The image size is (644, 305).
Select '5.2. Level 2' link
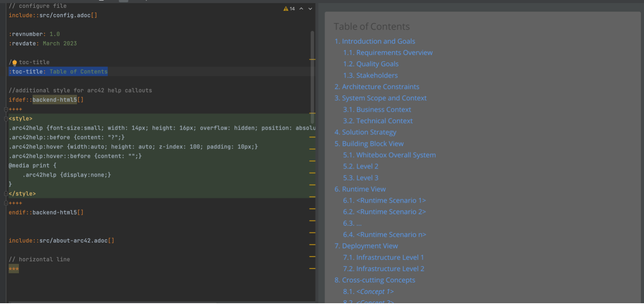tap(361, 166)
